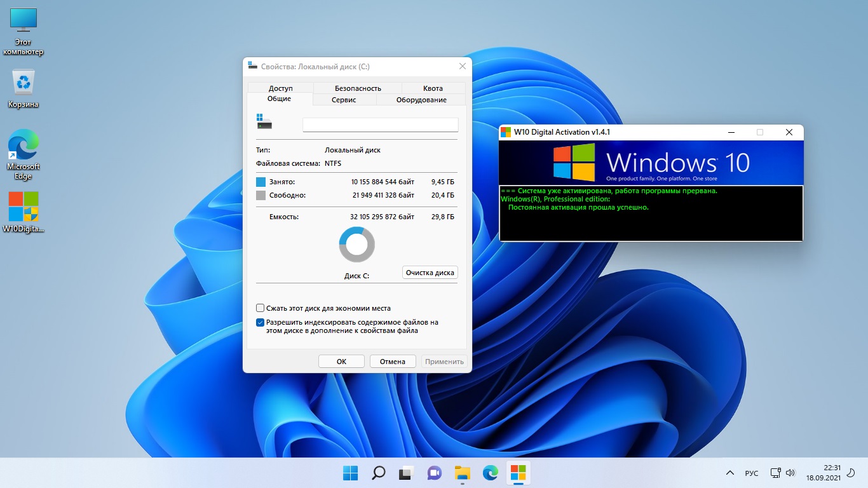The image size is (868, 488).
Task: Uncheck the 'Разрешить индексировать' checkbox
Action: 260,323
